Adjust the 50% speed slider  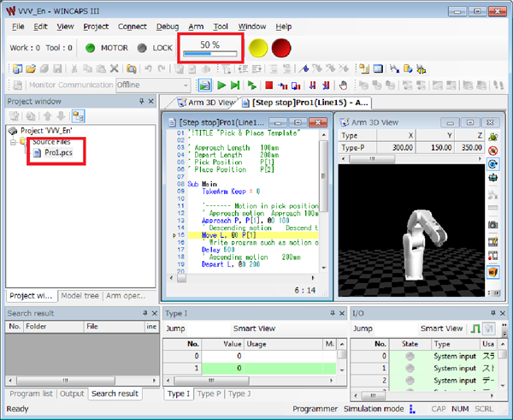(209, 54)
